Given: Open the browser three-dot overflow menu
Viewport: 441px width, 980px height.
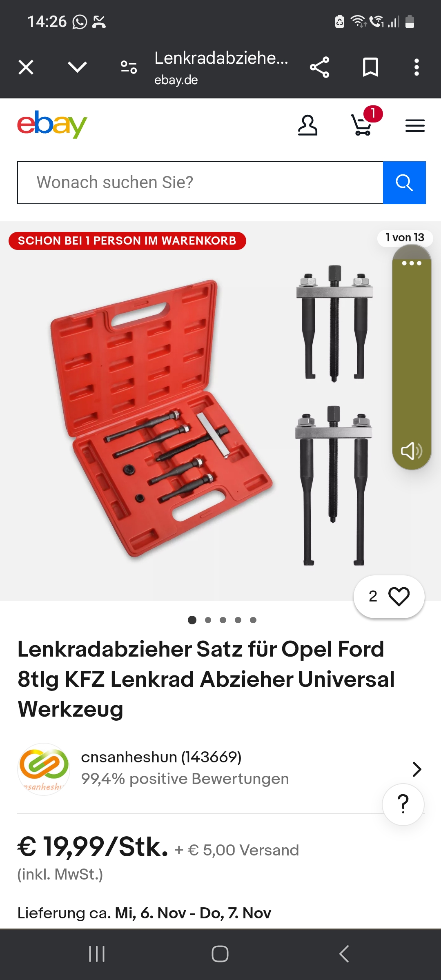Looking at the screenshot, I should point(416,67).
